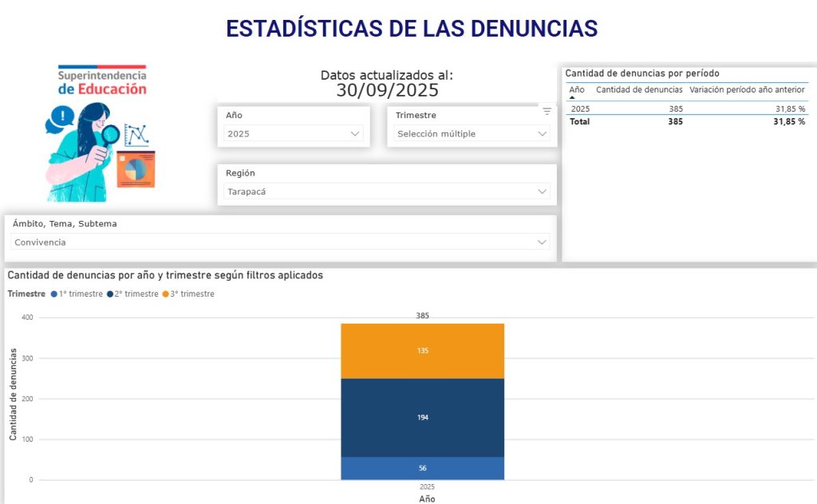This screenshot has width=817, height=504.
Task: Click the Superintendencia de Educación logo
Action: click(x=102, y=81)
